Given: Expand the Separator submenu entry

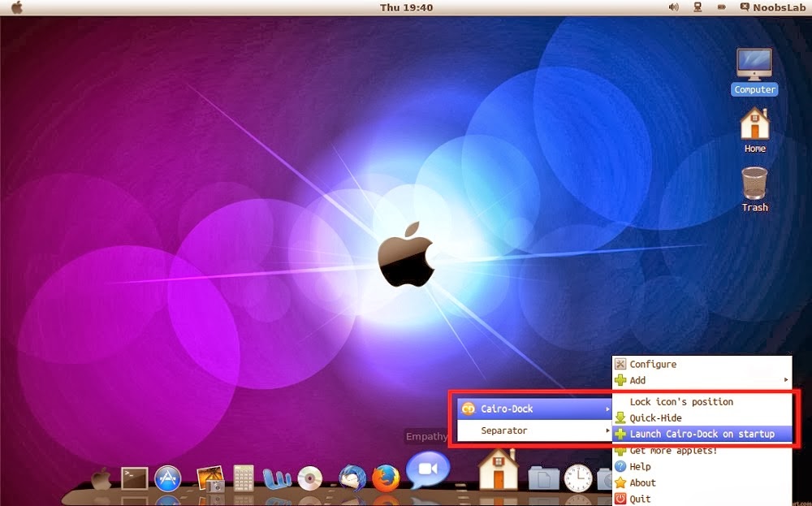Looking at the screenshot, I should click(x=535, y=430).
